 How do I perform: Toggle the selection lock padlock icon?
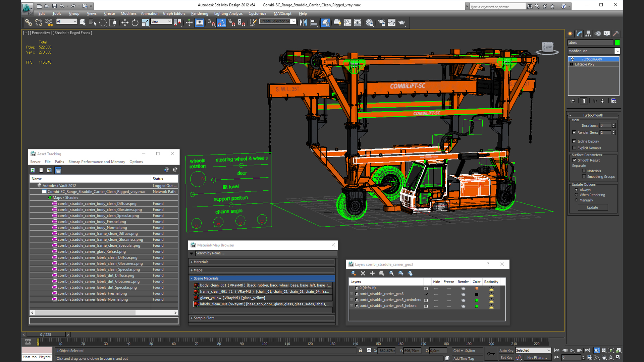click(x=361, y=351)
